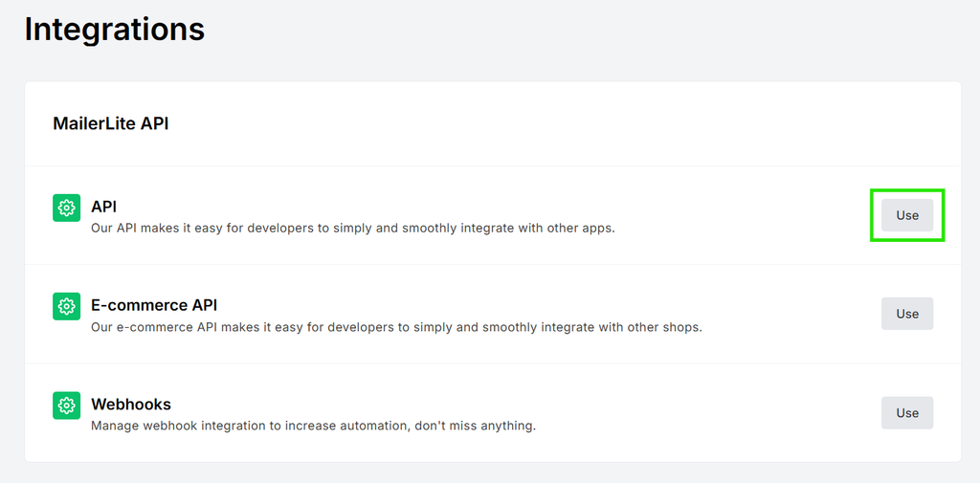Screen dimensions: 980x483
Task: Click the 'Manage webhook integration' description text
Action: pos(314,427)
